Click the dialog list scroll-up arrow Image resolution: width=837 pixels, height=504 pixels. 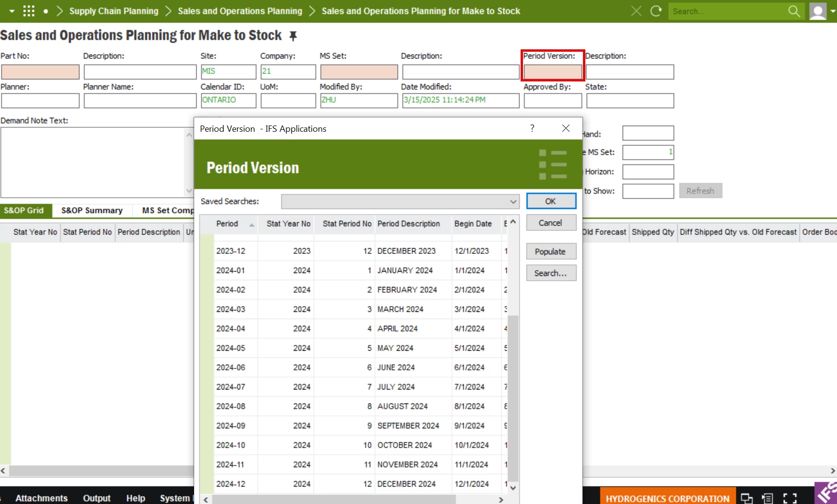513,222
